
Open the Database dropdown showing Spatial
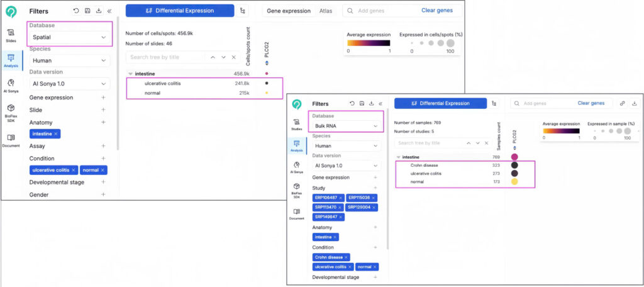(x=69, y=38)
